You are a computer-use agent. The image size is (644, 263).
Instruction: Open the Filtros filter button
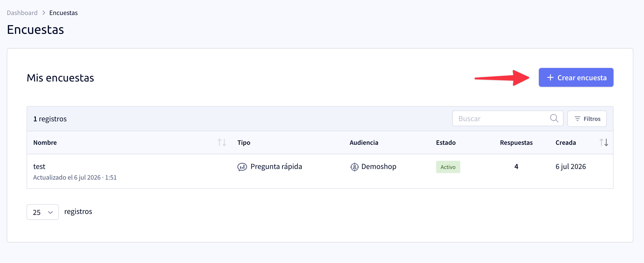(x=587, y=118)
